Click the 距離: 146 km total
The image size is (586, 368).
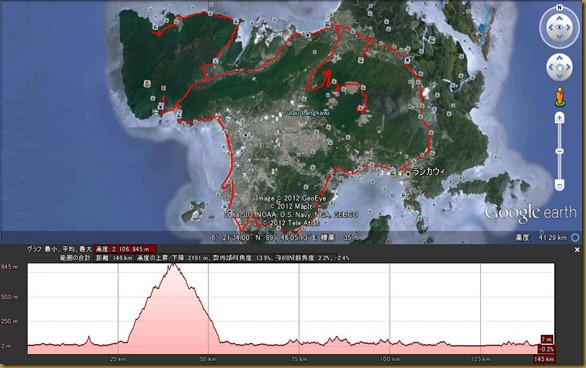114,258
